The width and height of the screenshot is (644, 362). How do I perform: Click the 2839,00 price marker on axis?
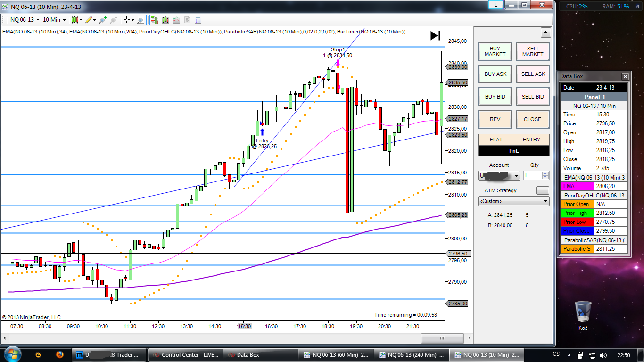(x=458, y=67)
